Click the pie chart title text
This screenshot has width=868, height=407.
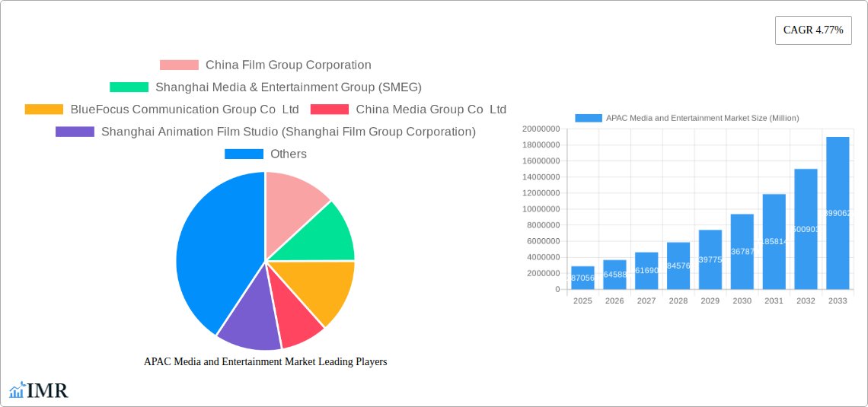tap(265, 361)
